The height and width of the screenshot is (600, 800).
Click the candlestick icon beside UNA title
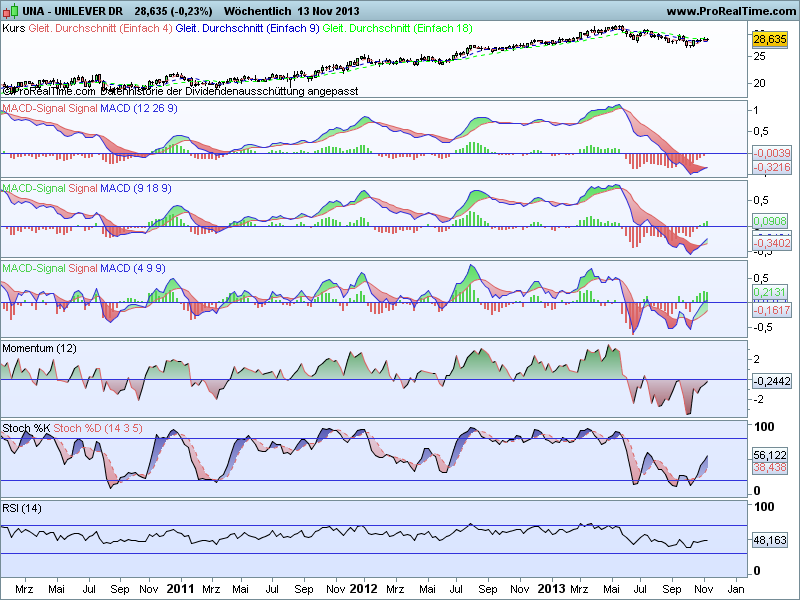point(10,11)
